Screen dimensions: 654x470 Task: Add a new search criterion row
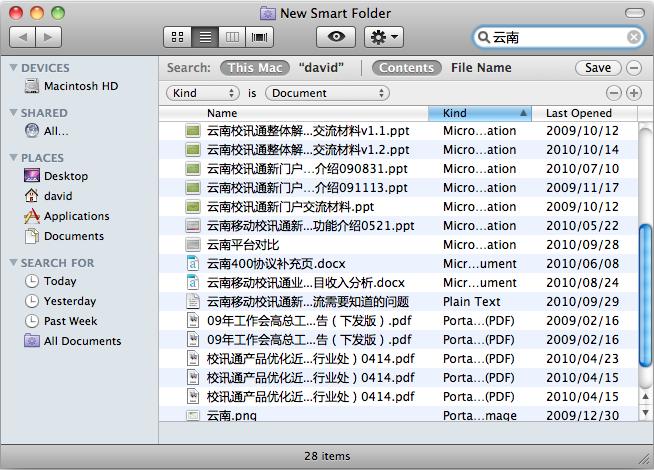click(634, 93)
